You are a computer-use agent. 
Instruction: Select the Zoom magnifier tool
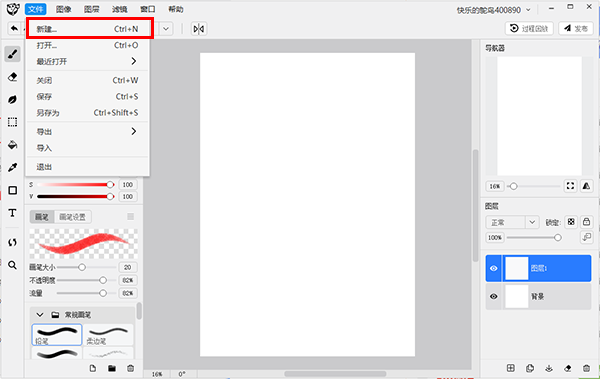click(x=12, y=265)
